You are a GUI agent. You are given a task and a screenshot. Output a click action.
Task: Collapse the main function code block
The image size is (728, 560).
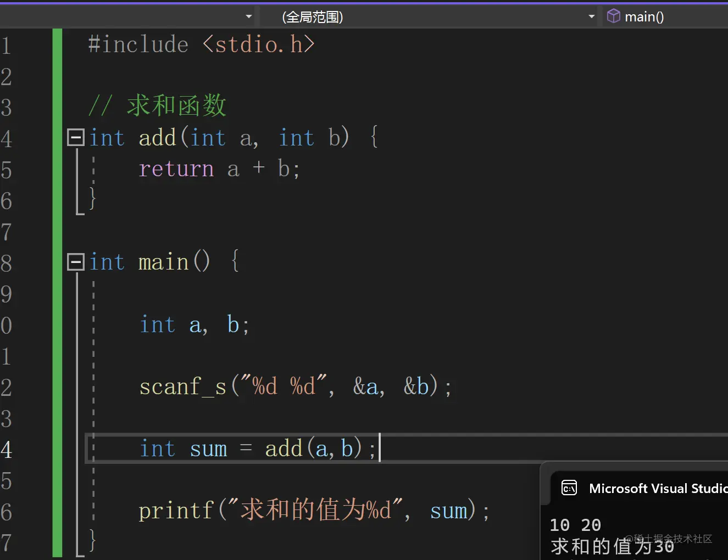click(x=75, y=262)
